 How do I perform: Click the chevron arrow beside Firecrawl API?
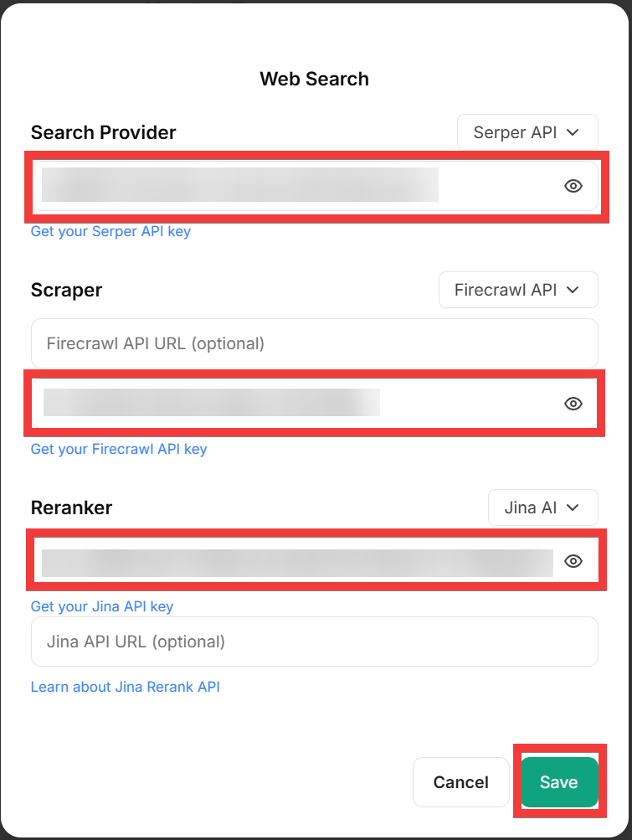tap(573, 290)
